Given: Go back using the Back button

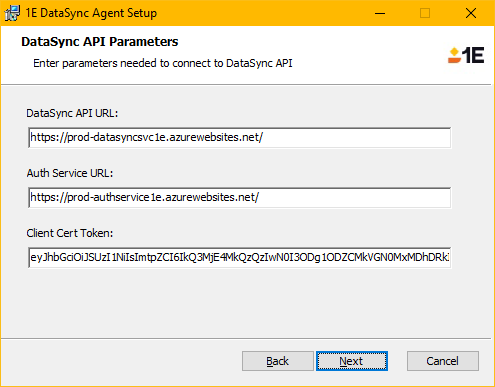Looking at the screenshot, I should (277, 361).
